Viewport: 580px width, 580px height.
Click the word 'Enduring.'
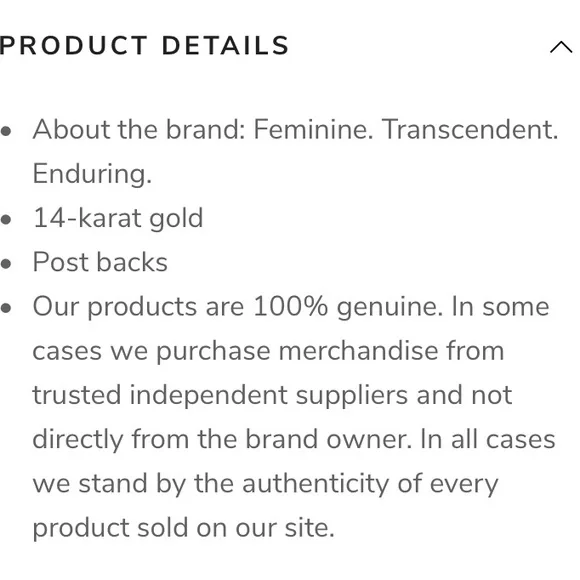coord(92,173)
